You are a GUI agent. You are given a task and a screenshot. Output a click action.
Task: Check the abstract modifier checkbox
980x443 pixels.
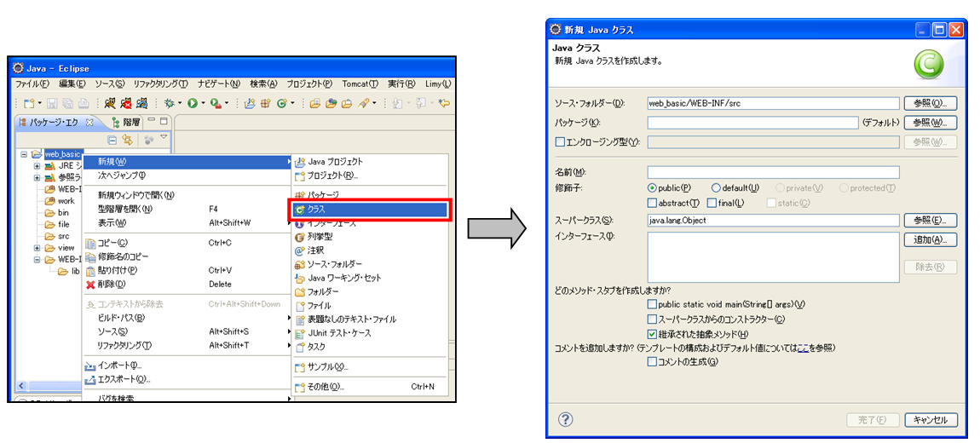pyautogui.click(x=653, y=203)
